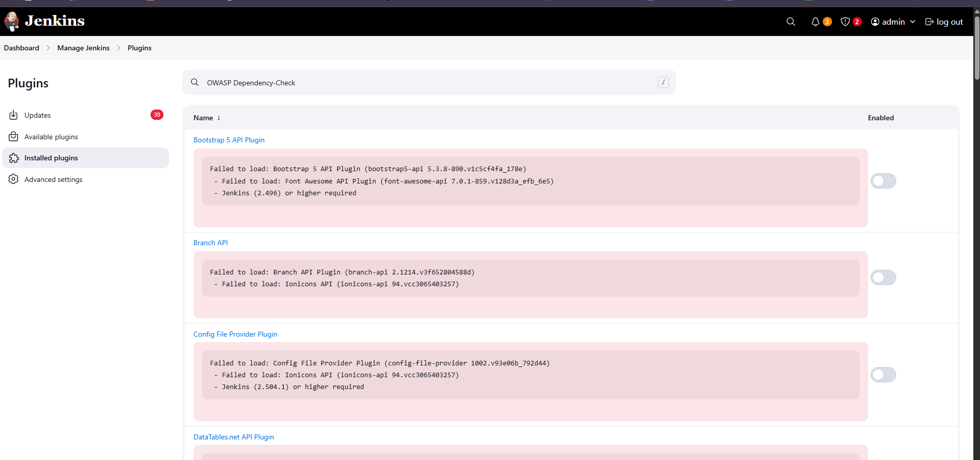Sort plugins by Name column header

[204, 118]
